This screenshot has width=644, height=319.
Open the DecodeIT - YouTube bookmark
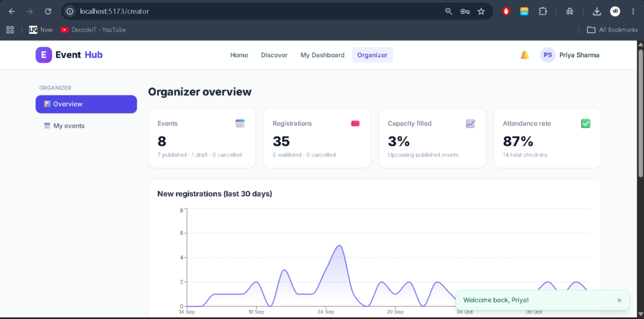[x=93, y=30]
